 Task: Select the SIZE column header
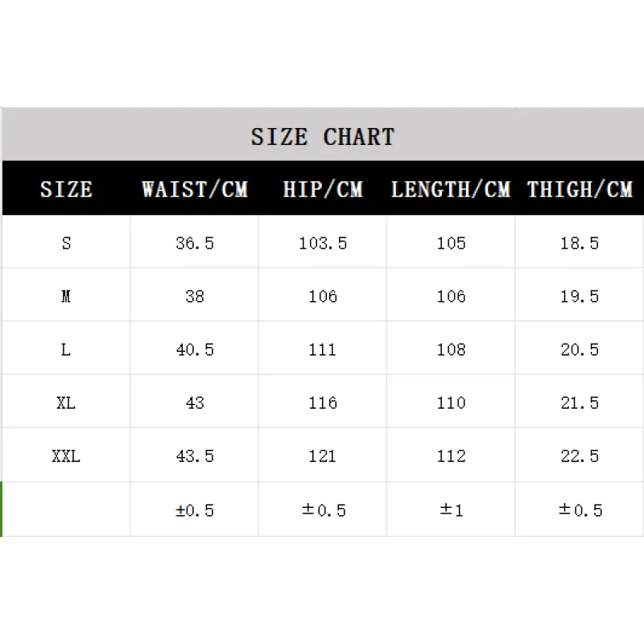(x=66, y=189)
